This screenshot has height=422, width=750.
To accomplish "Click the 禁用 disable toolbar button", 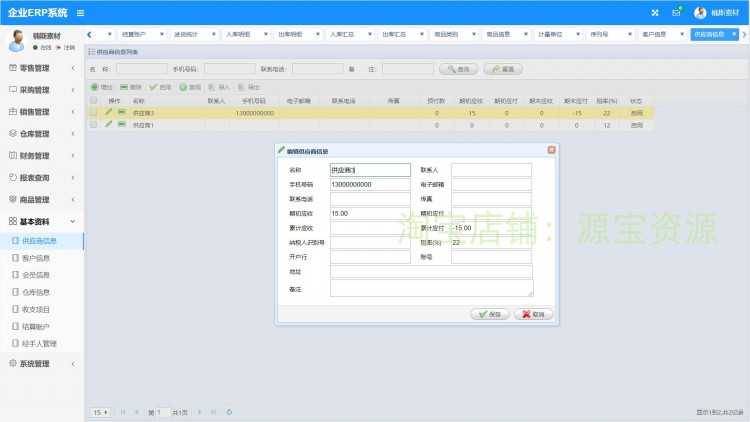I will click(190, 87).
